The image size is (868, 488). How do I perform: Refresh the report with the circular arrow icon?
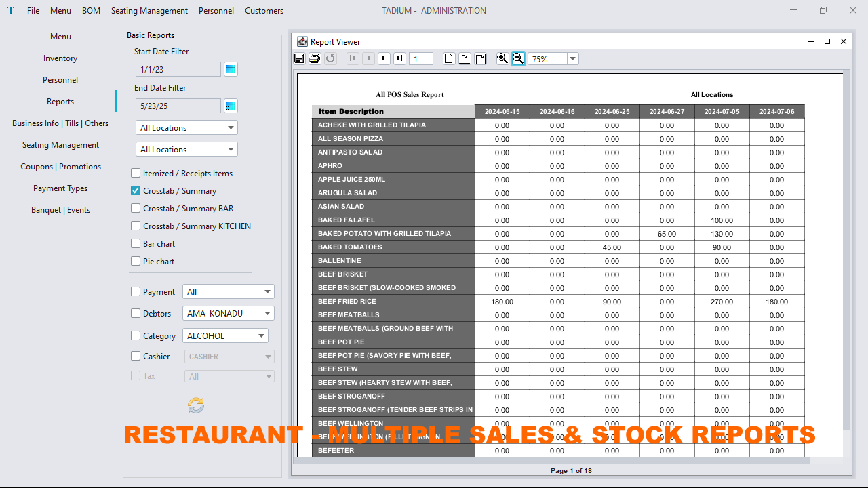[330, 58]
